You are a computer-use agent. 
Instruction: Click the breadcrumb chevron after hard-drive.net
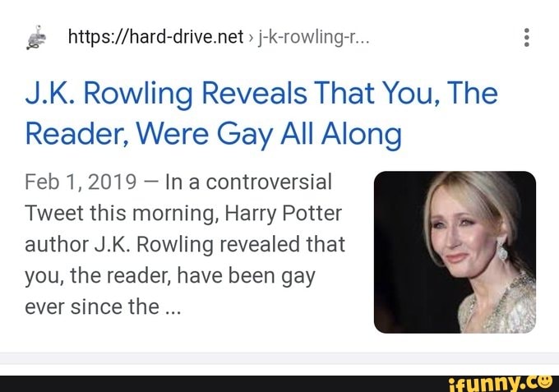tap(251, 38)
